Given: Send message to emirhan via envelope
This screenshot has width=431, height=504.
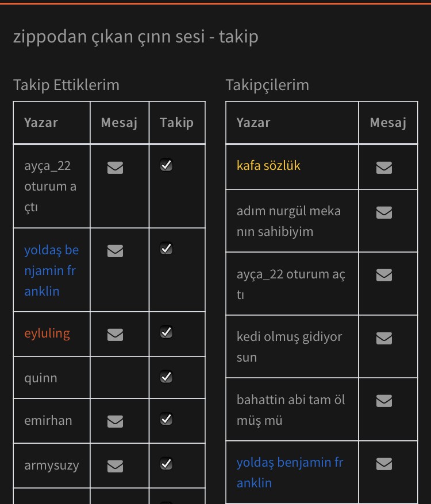Looking at the screenshot, I should pos(116,421).
